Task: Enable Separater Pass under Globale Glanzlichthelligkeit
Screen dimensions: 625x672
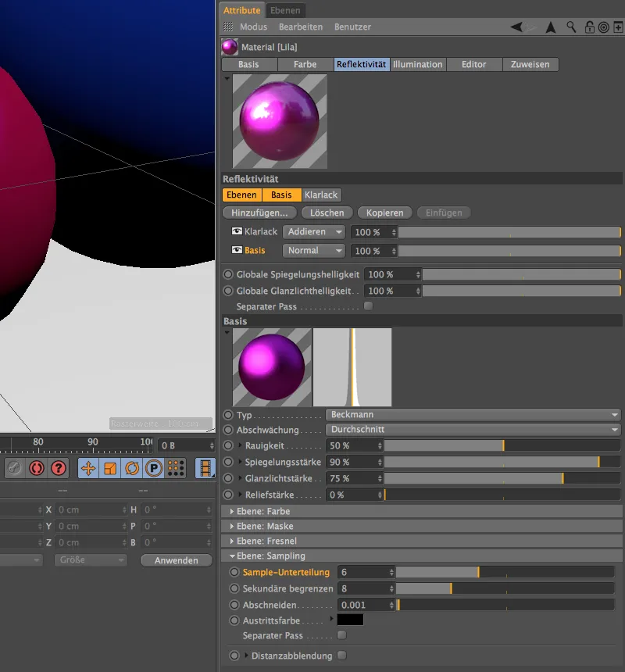Action: (x=368, y=306)
